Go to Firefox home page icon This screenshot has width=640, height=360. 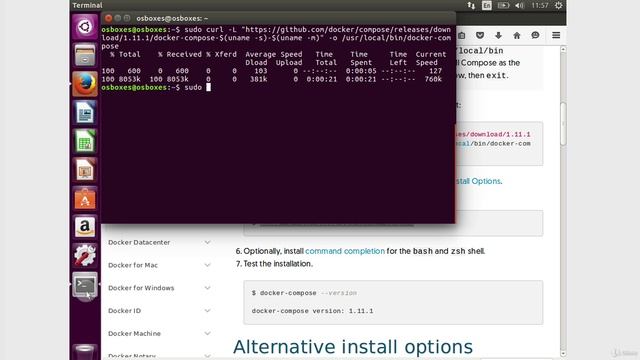(x=517, y=36)
